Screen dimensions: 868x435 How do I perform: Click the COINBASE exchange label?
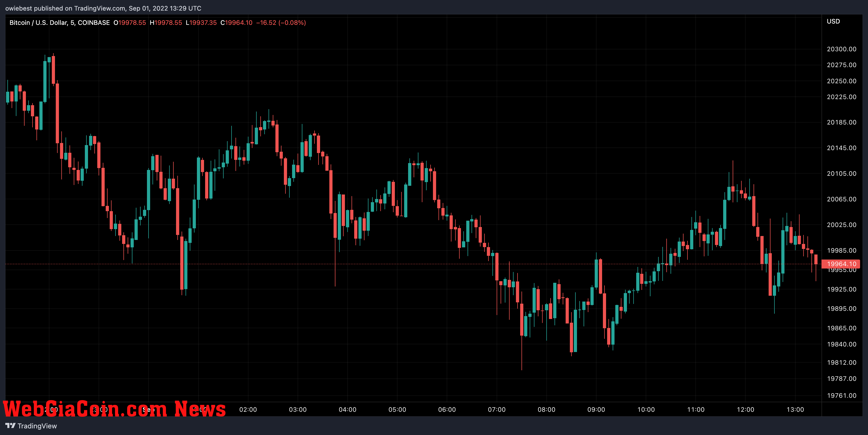pyautogui.click(x=94, y=22)
